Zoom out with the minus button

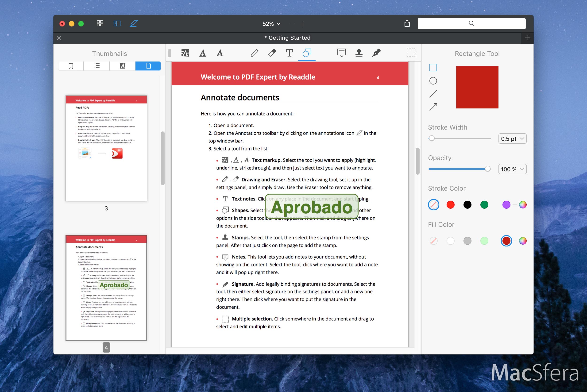pyautogui.click(x=292, y=24)
